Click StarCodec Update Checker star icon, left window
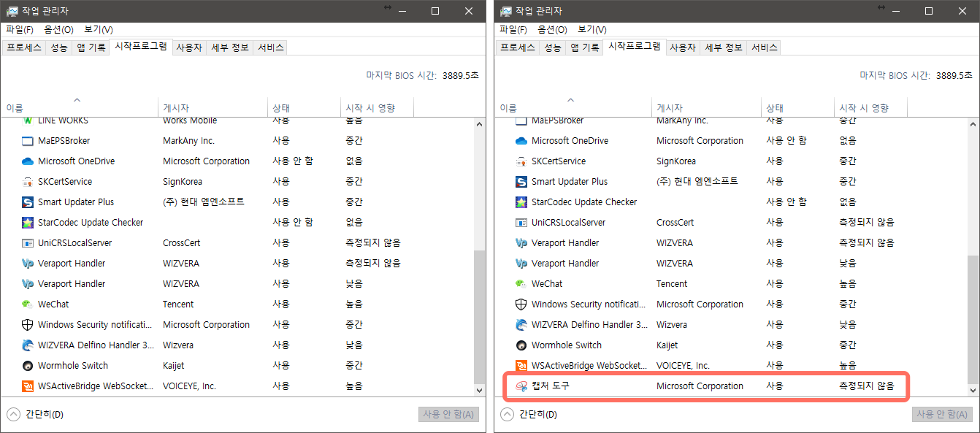Screen dimensions: 980x433 pos(28,223)
